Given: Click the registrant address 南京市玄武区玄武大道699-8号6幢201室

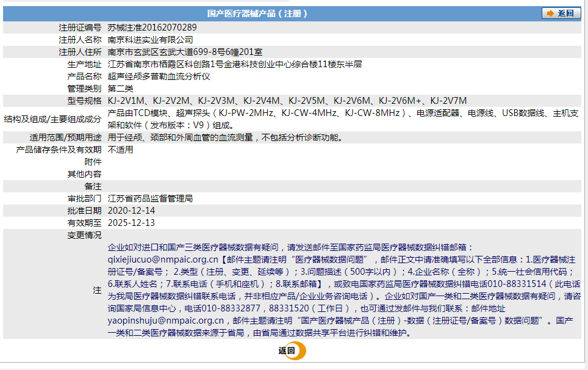Looking at the screenshot, I should 185,52.
